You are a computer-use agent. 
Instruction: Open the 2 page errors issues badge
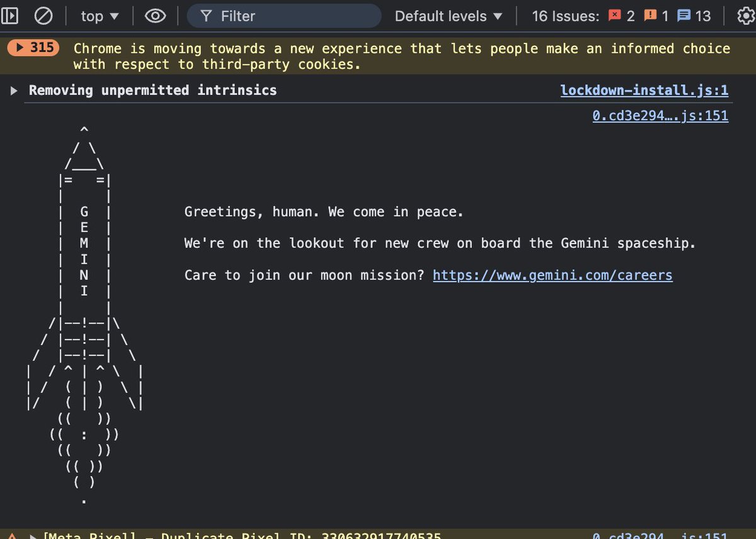621,16
